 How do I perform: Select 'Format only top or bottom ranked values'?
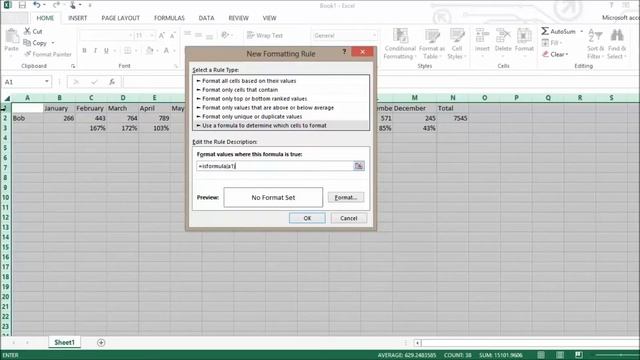281,99
